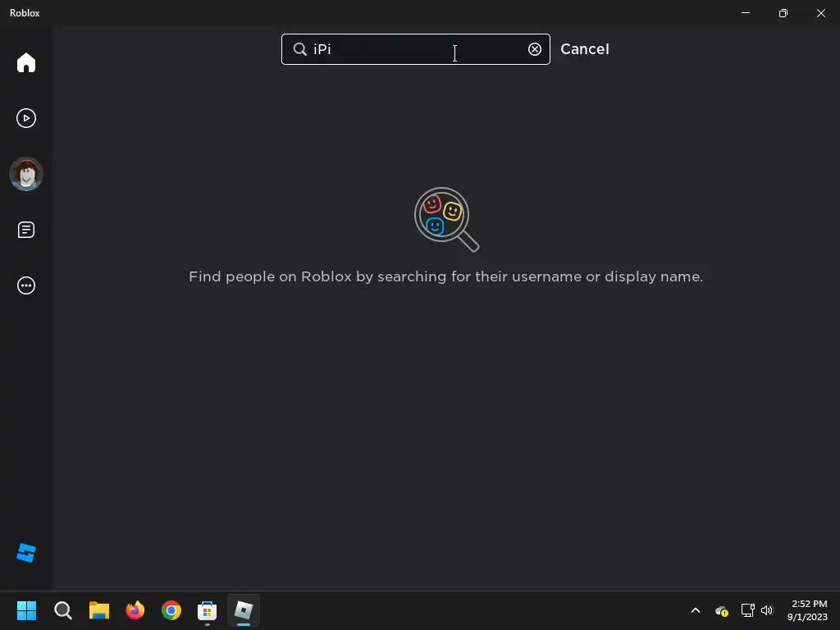Close the Roblox window
Screen dimensions: 840x630
coord(820,13)
